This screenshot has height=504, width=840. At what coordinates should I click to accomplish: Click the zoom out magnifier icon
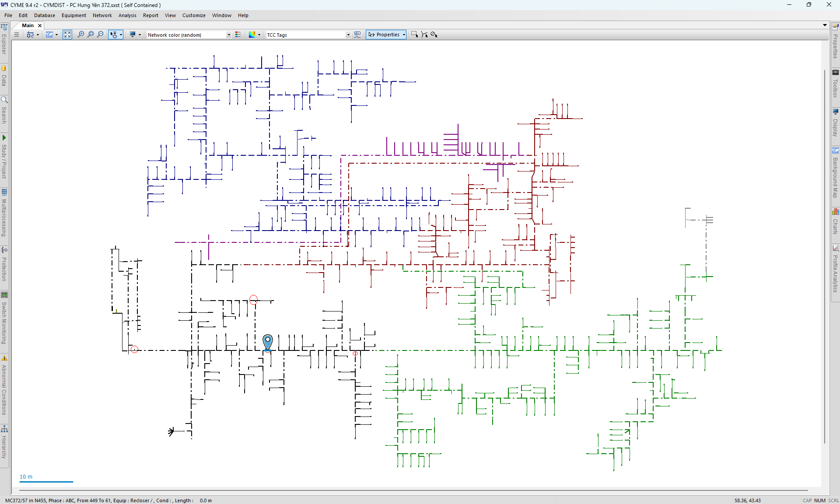coord(100,35)
